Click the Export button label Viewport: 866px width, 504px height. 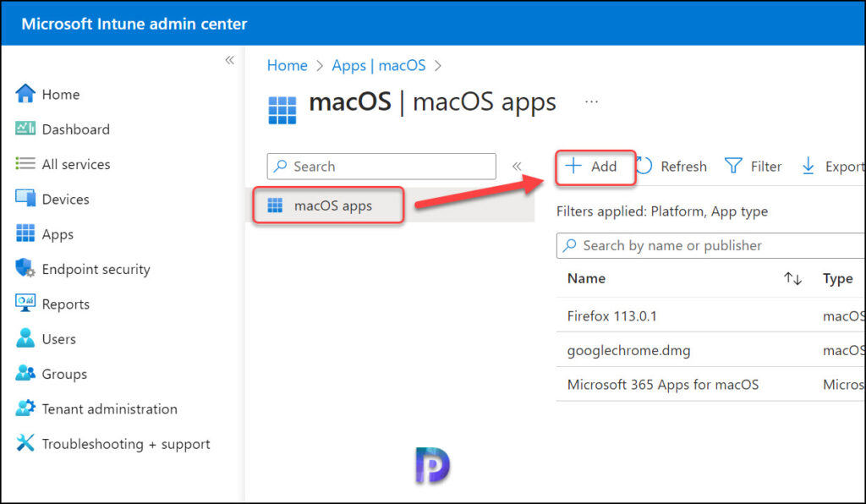pos(845,166)
